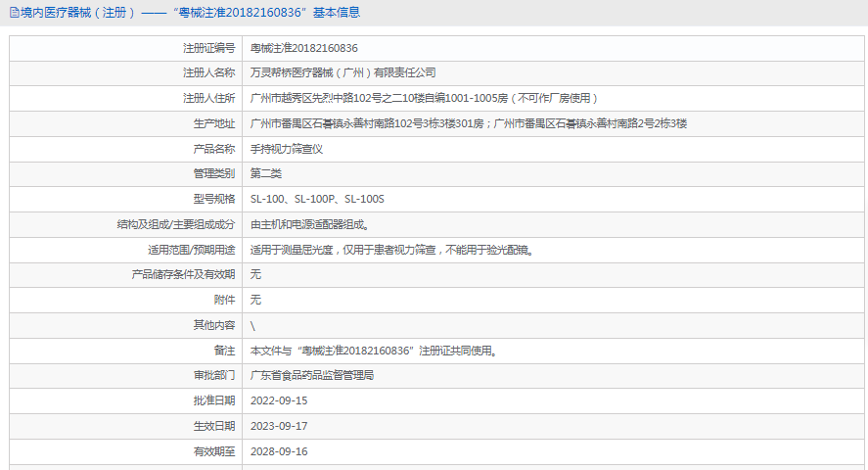Select model value SL-100、SL-100P、SL-100S
The height and width of the screenshot is (470, 868).
point(317,200)
